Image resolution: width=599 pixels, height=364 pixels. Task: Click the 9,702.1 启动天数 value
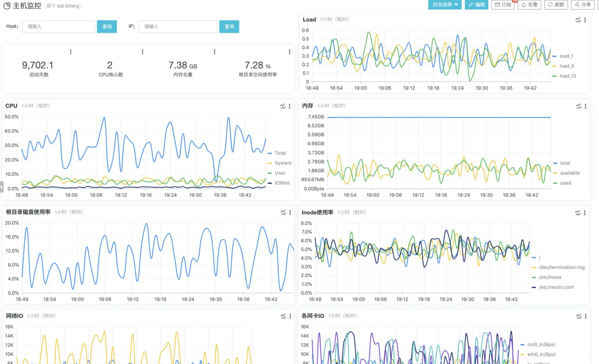(x=38, y=65)
